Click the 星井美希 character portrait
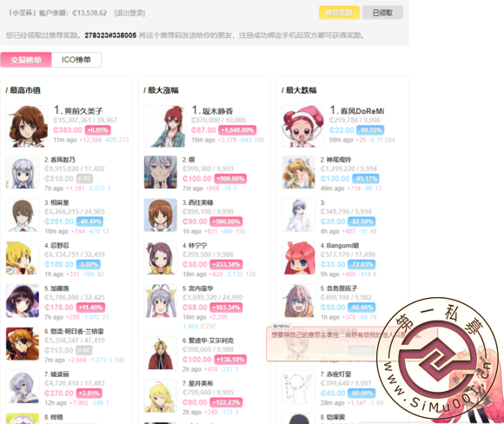 click(x=161, y=396)
